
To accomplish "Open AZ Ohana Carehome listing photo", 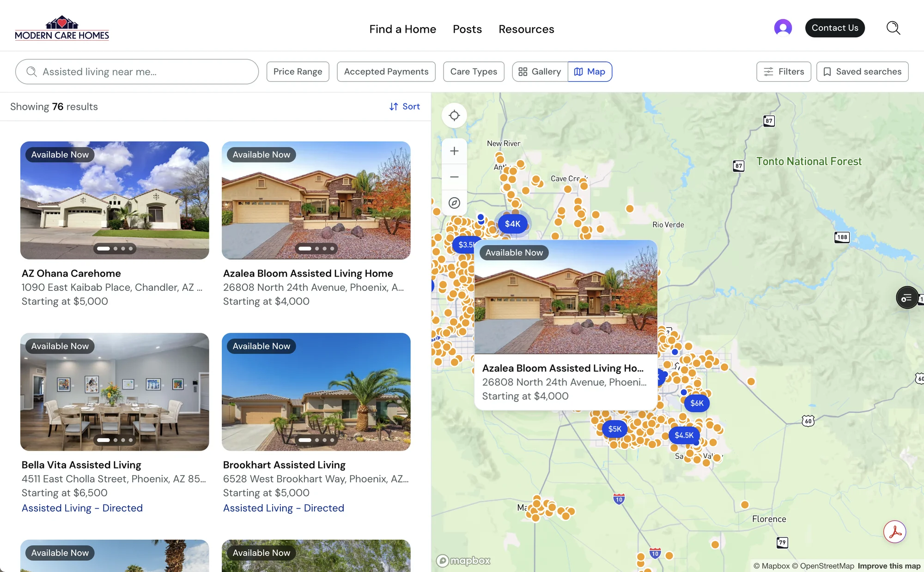I will tap(115, 200).
